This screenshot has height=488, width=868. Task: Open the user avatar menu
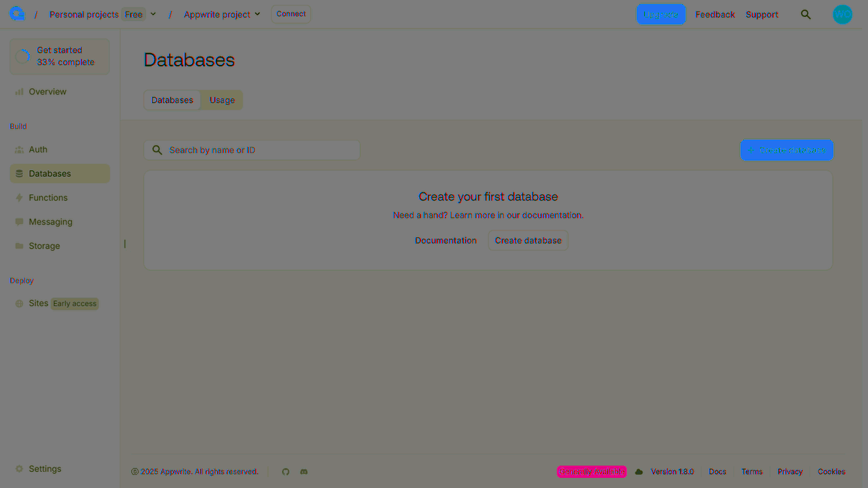842,14
